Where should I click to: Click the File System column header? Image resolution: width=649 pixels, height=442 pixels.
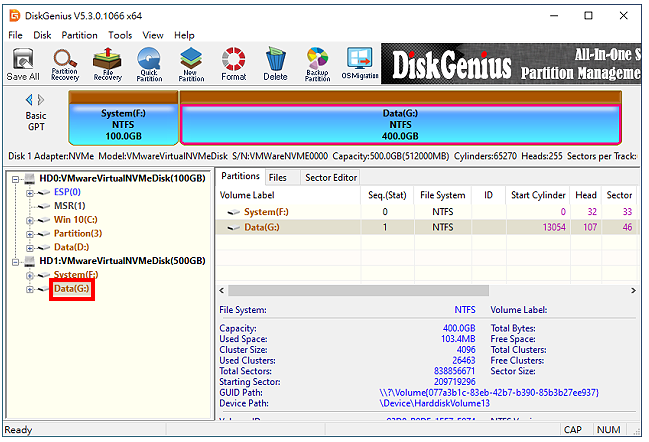pos(442,195)
